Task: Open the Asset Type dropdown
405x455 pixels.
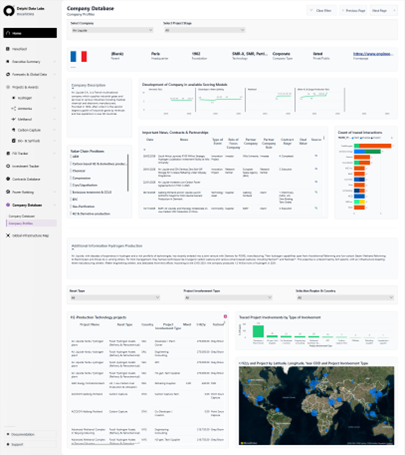Action: point(115,297)
